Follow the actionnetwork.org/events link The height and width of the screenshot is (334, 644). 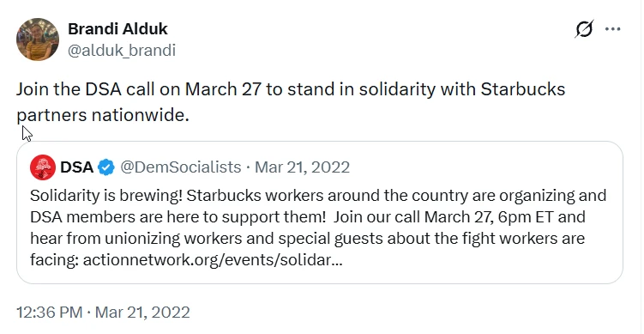213,260
